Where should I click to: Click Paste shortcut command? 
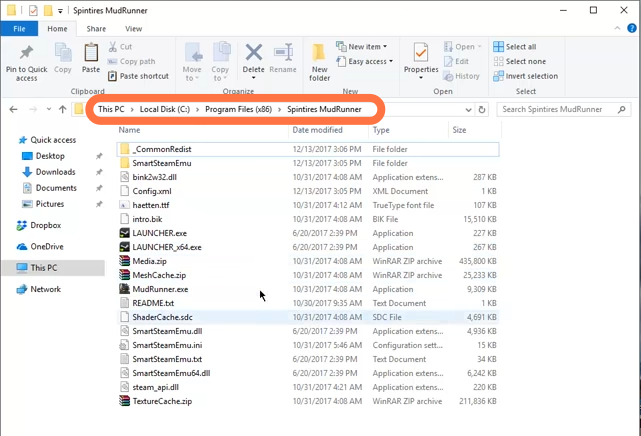click(x=138, y=76)
